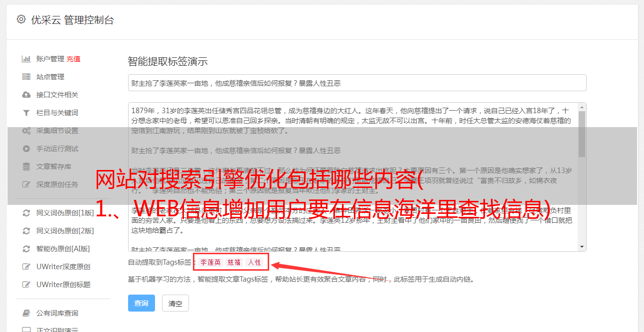644x332 pixels.
Task: Click the edit icon next to UWriter原创标题
Action: 26,285
